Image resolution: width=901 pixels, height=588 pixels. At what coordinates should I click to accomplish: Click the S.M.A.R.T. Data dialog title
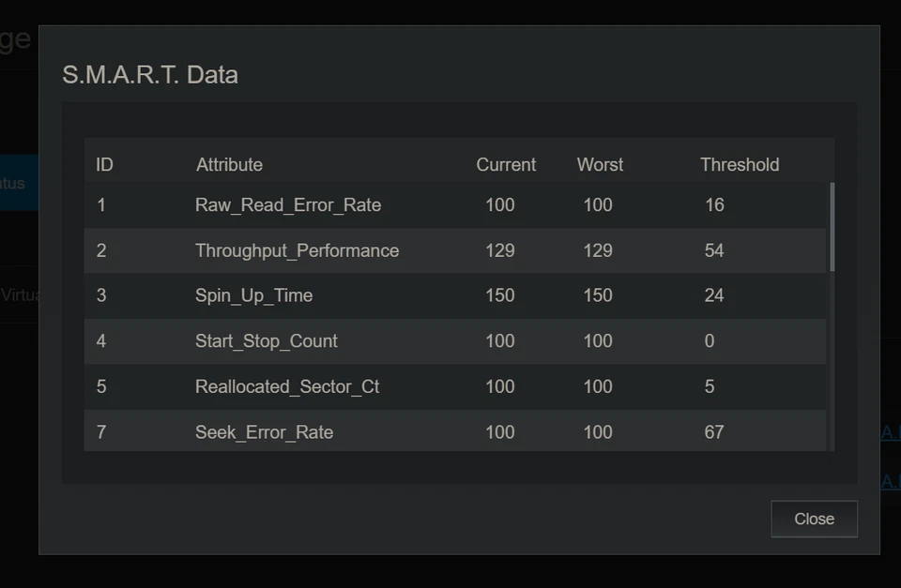click(x=150, y=75)
